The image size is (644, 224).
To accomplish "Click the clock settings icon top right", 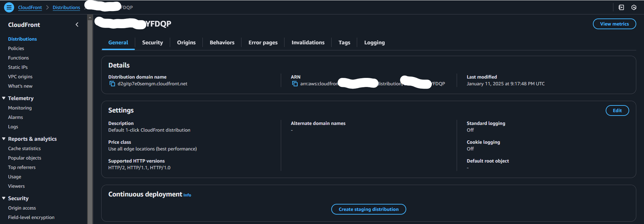I will [x=634, y=7].
